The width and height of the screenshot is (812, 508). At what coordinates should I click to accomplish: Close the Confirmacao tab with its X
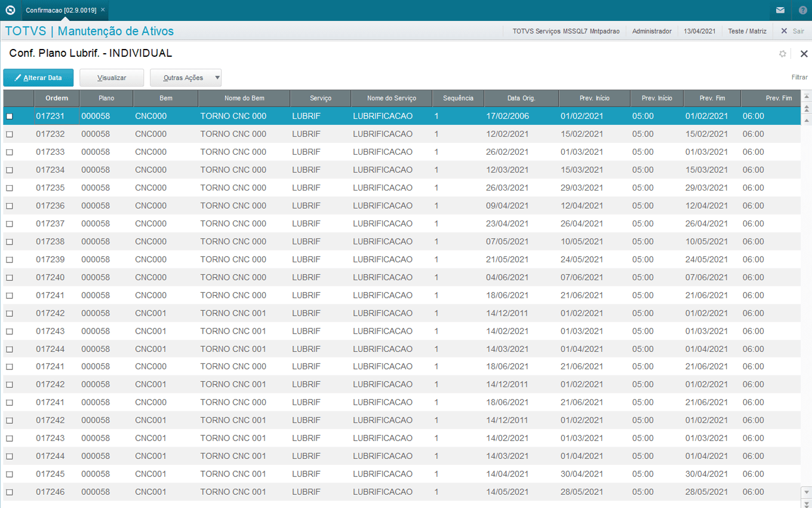103,10
